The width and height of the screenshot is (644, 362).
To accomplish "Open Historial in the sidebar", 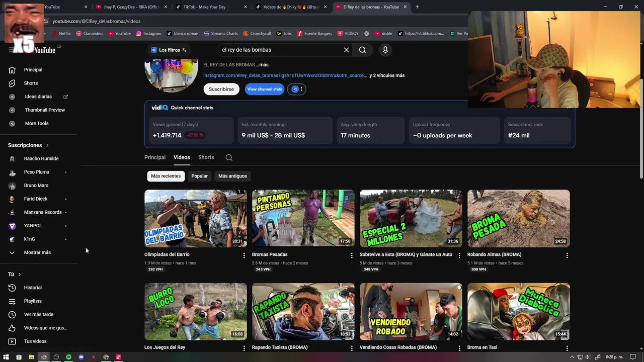I will 33,288.
